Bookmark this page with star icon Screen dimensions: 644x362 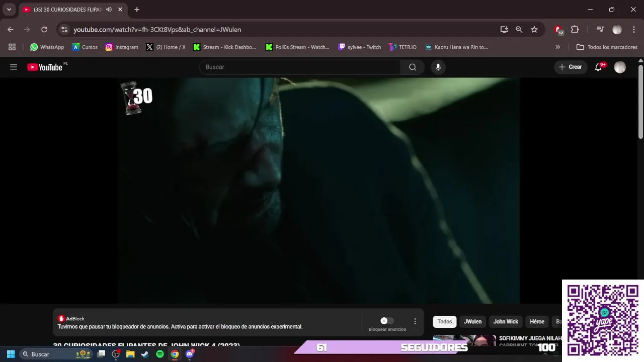[534, 30]
